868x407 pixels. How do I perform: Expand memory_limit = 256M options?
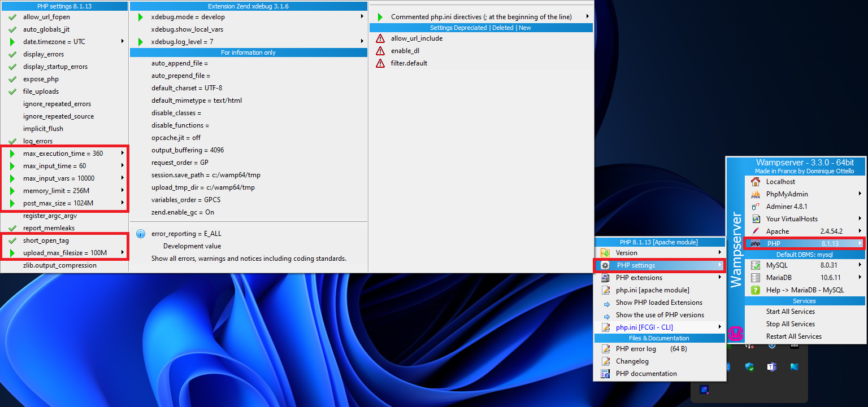click(64, 191)
